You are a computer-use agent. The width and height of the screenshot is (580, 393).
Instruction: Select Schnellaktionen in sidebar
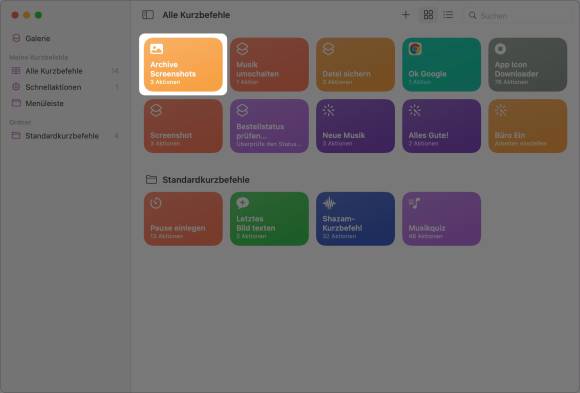pyautogui.click(x=65, y=87)
